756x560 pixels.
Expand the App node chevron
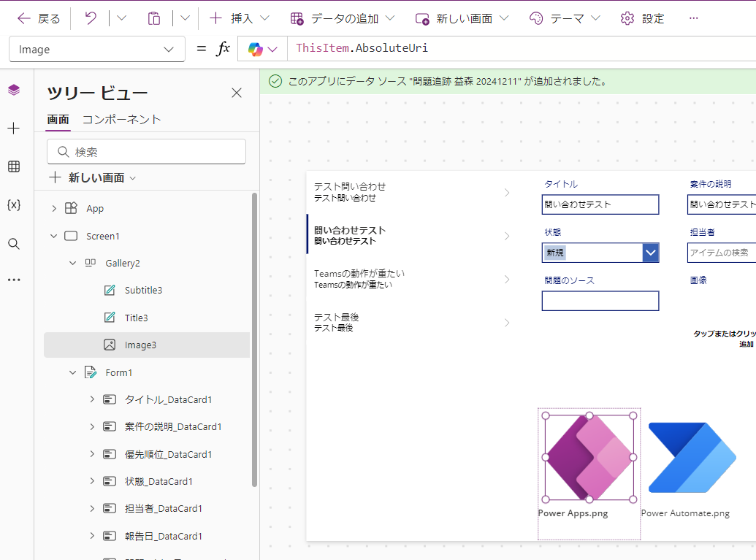54,209
